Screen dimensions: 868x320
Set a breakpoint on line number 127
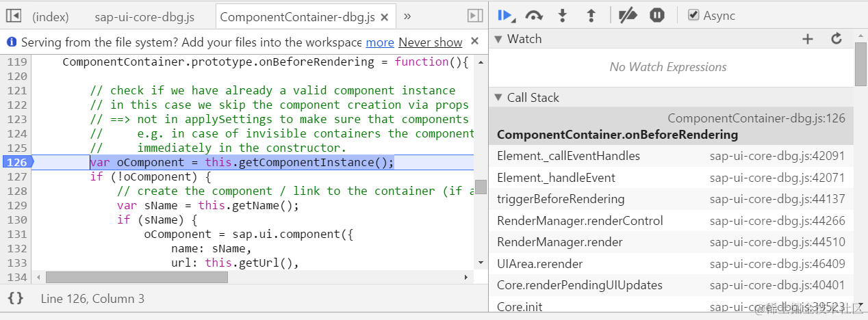[x=16, y=177]
